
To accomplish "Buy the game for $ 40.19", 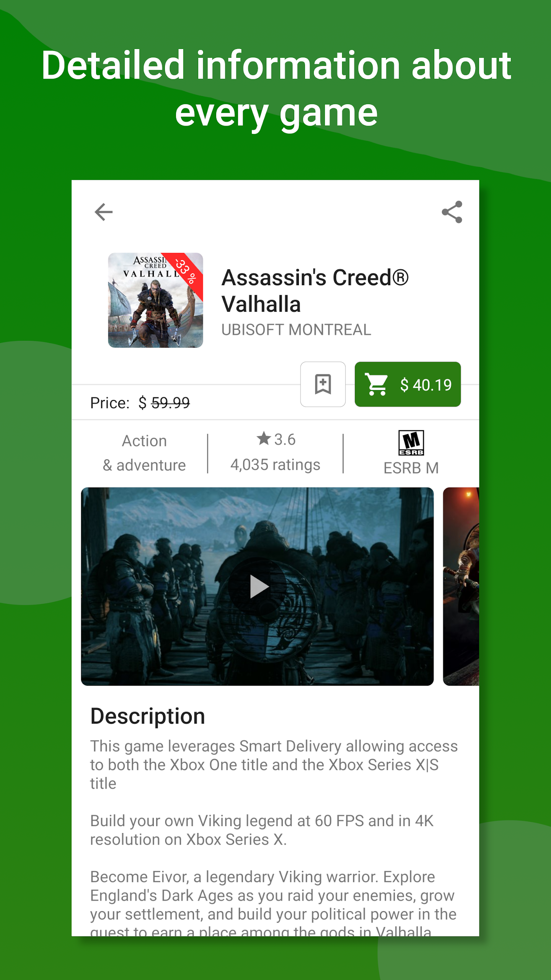I will point(408,384).
